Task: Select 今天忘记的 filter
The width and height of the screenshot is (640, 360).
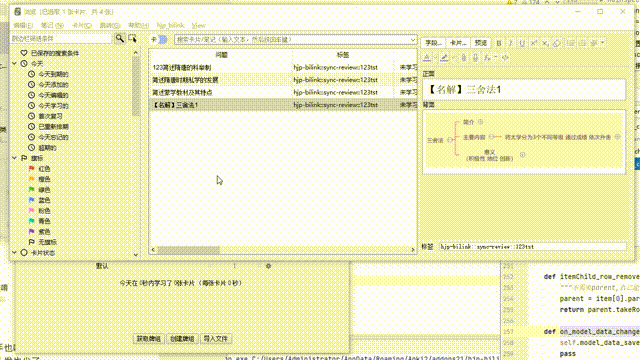Action: (x=53, y=137)
